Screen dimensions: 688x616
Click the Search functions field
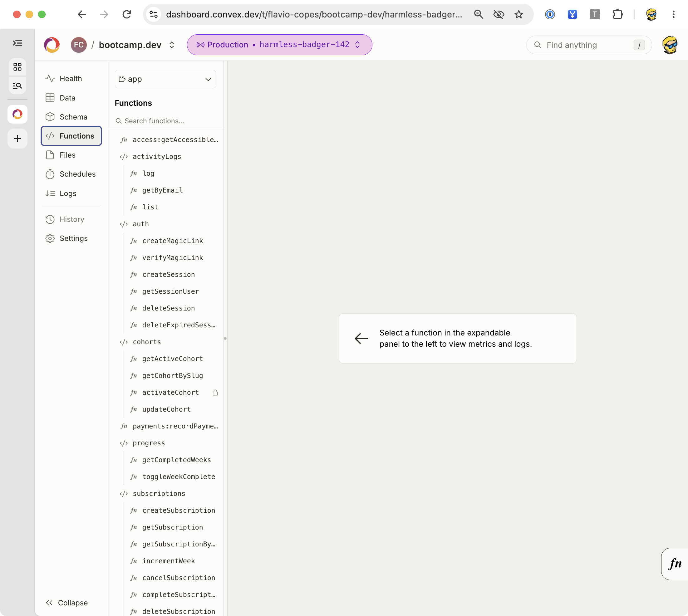pyautogui.click(x=166, y=121)
